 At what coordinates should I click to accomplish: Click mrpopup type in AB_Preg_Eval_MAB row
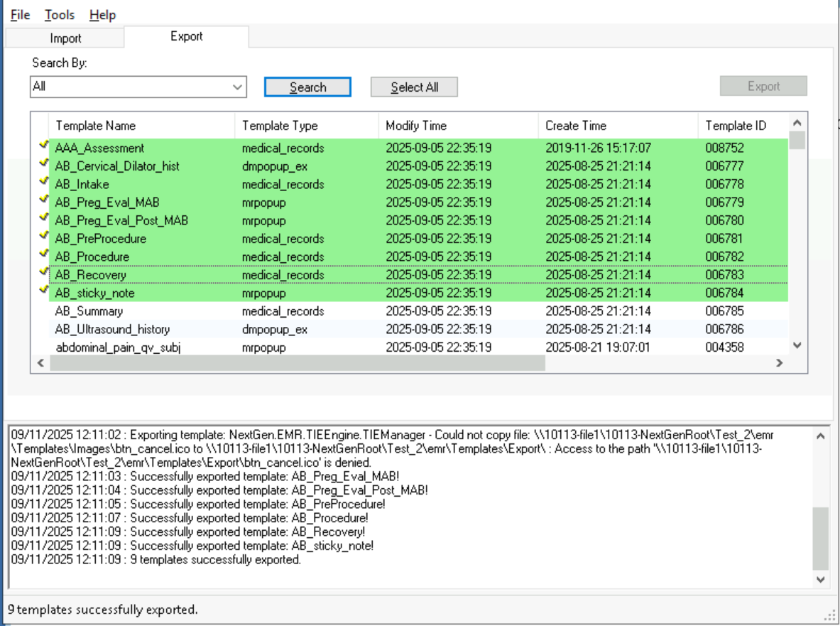tap(263, 203)
